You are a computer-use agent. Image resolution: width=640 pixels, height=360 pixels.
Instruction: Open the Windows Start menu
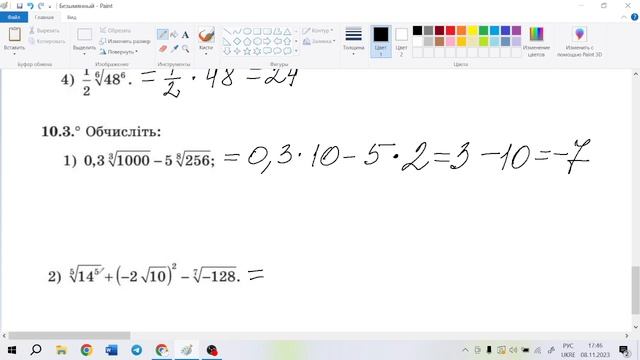[x=11, y=350]
